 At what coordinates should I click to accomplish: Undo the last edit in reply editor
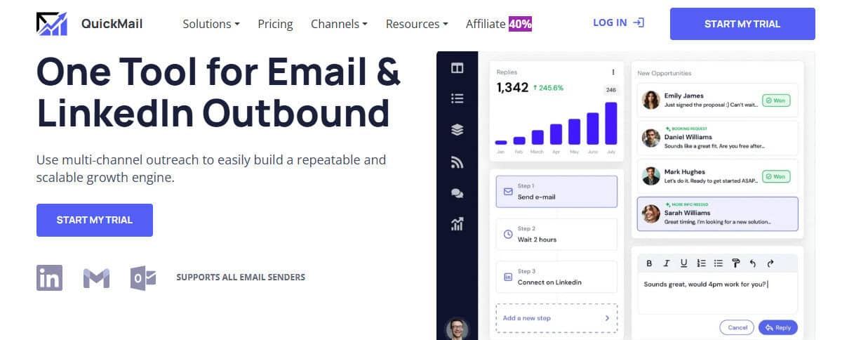pyautogui.click(x=753, y=263)
